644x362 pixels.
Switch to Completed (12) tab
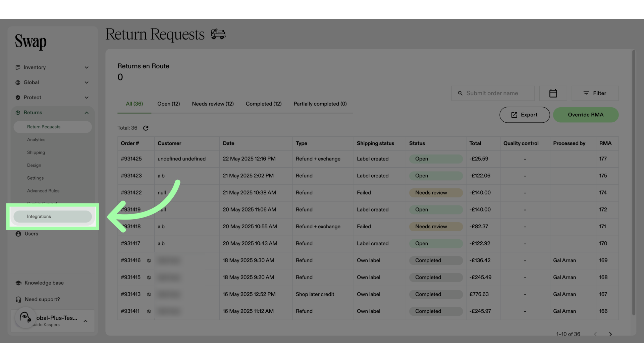click(264, 104)
